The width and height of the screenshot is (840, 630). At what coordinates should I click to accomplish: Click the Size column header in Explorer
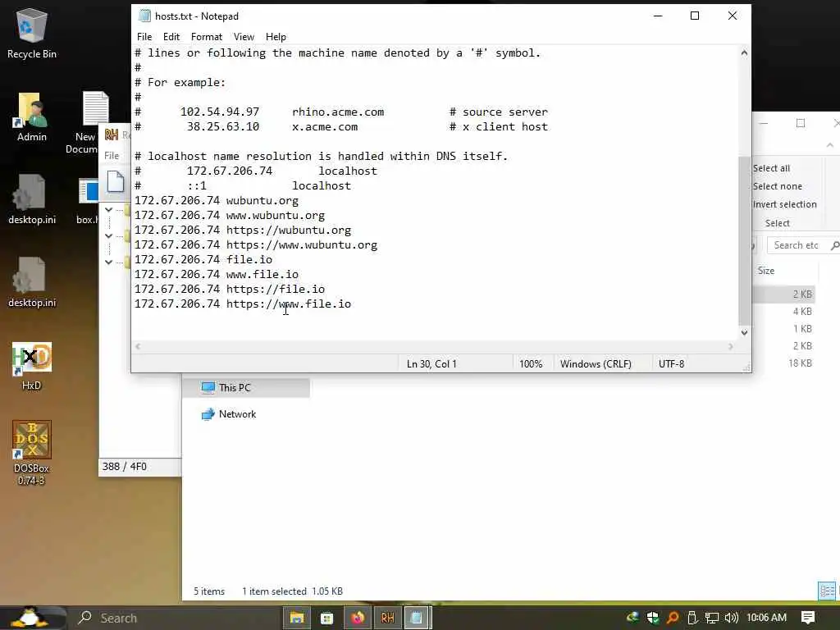pos(766,271)
